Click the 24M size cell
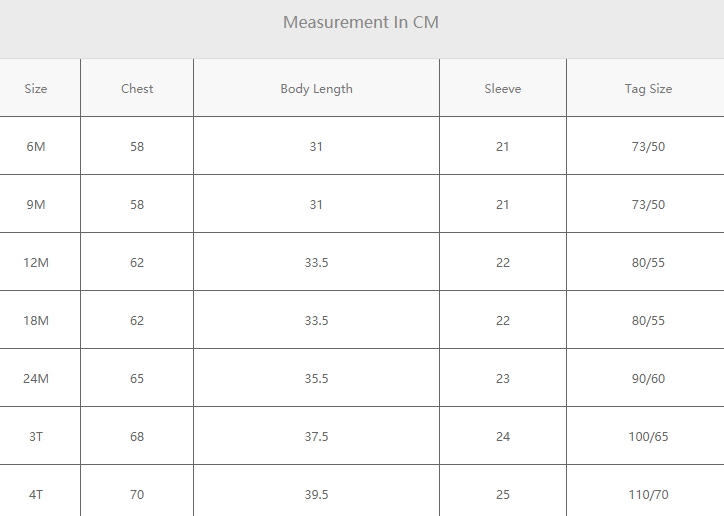This screenshot has width=724, height=516. [x=36, y=378]
